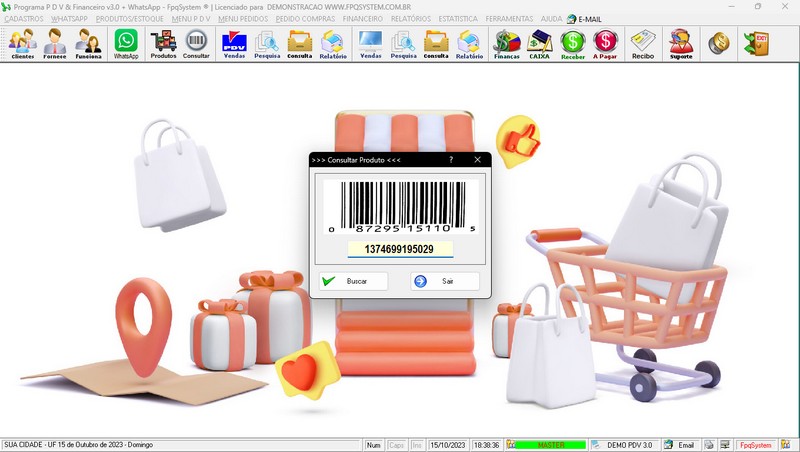Open the Funciona employees icon
Viewport: 800px width, 452px height.
88,44
